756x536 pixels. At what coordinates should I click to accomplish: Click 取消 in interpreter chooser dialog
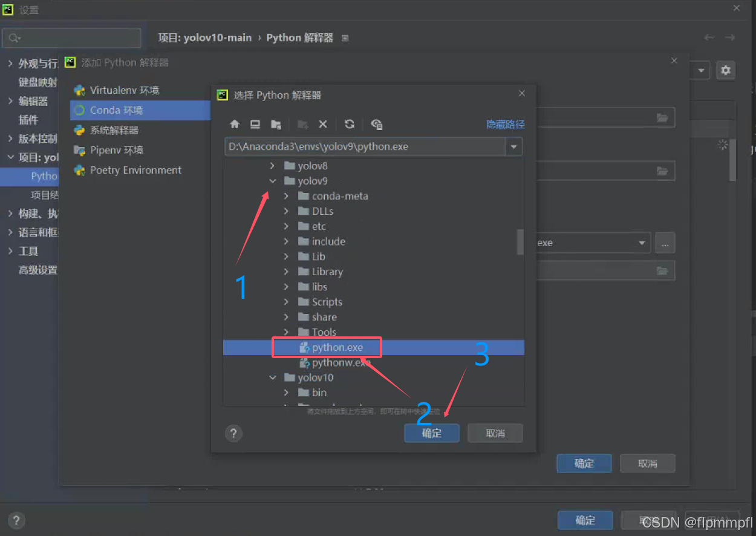point(495,433)
